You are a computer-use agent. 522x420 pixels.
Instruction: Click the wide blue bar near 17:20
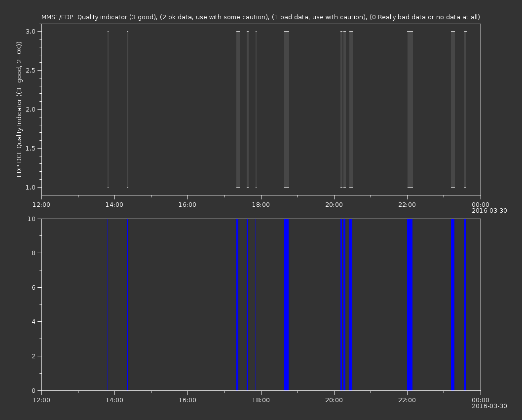click(x=238, y=305)
